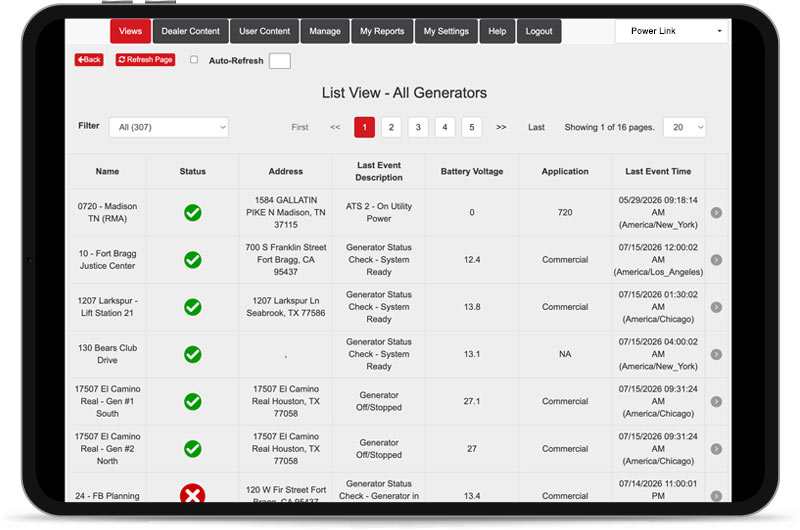Sort by the Address column header
Viewport: 800px width, 530px height.
(x=286, y=171)
